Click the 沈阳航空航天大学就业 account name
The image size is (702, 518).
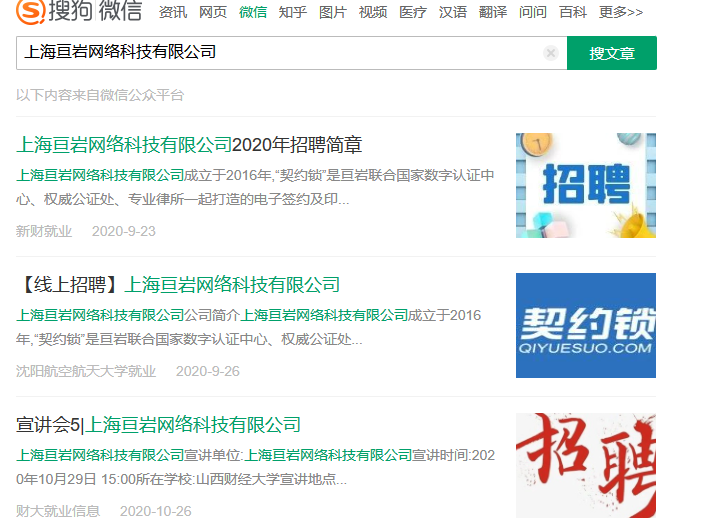[86, 371]
